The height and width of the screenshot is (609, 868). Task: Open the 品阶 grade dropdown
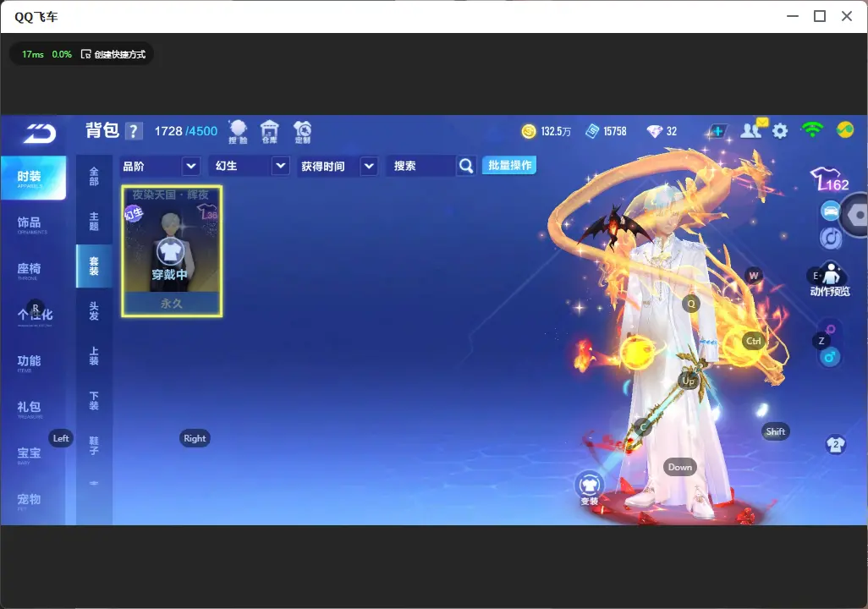(160, 166)
